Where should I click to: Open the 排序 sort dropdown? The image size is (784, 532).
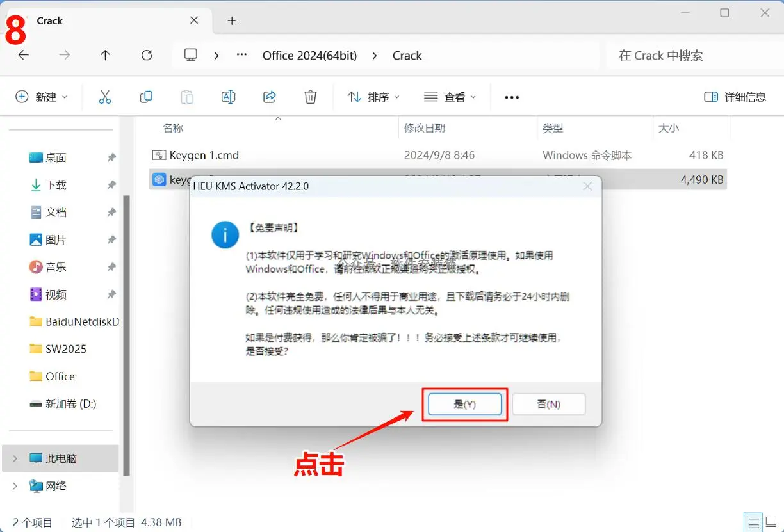coord(373,97)
